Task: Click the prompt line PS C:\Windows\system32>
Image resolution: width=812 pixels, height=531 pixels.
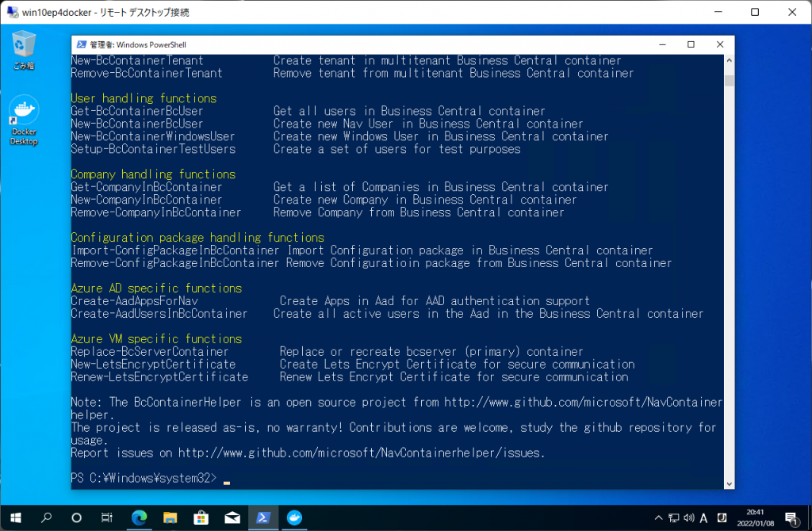Action: pos(144,478)
